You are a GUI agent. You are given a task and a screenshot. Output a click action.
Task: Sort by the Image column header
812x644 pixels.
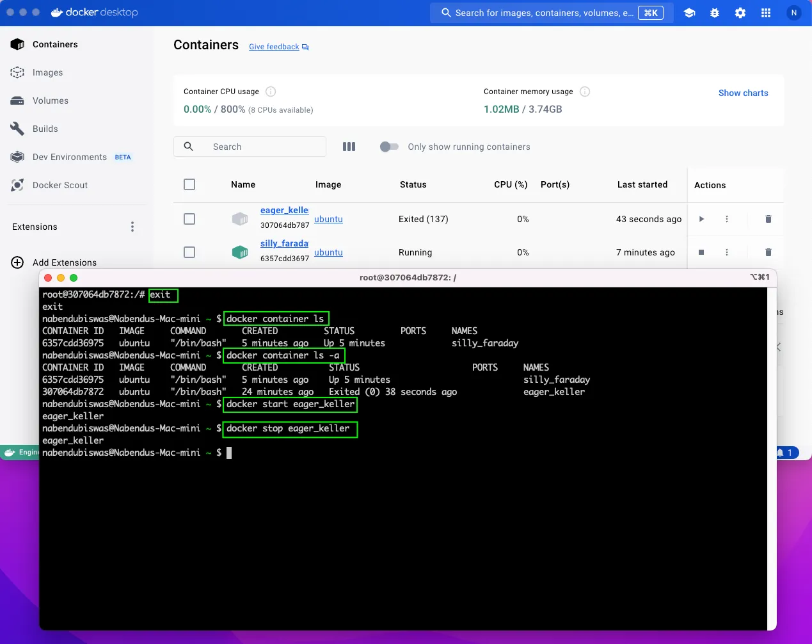[328, 184]
